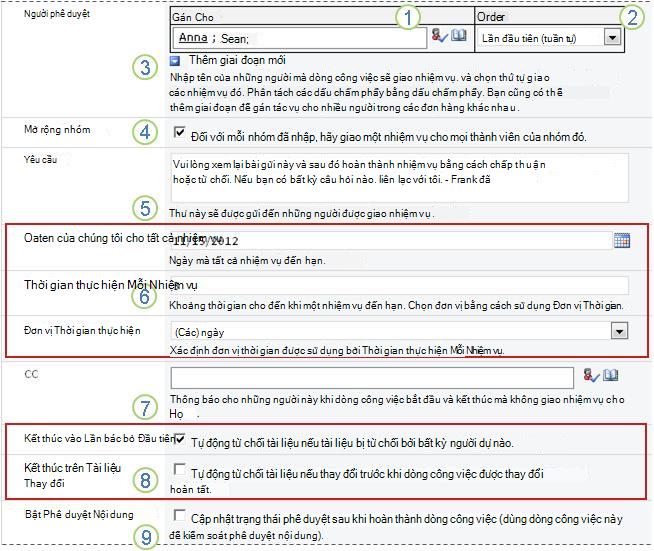The width and height of the screenshot is (654, 551).
Task: Click the name Sean in the Gán Cho field
Action: tap(233, 39)
